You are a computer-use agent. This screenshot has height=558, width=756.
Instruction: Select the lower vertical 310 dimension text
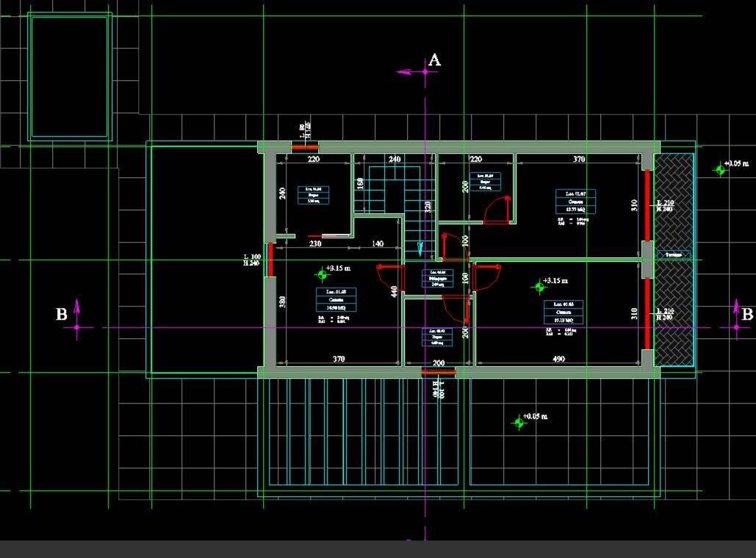(x=634, y=313)
